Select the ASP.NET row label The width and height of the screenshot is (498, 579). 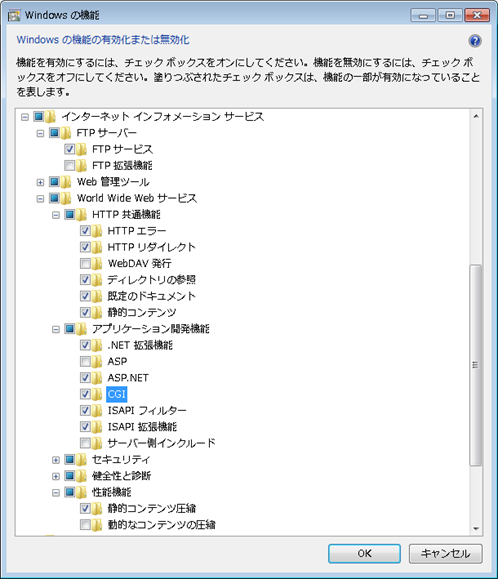tap(128, 377)
